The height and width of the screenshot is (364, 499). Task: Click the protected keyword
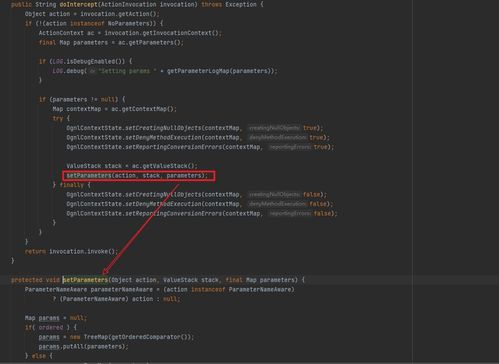click(27, 280)
